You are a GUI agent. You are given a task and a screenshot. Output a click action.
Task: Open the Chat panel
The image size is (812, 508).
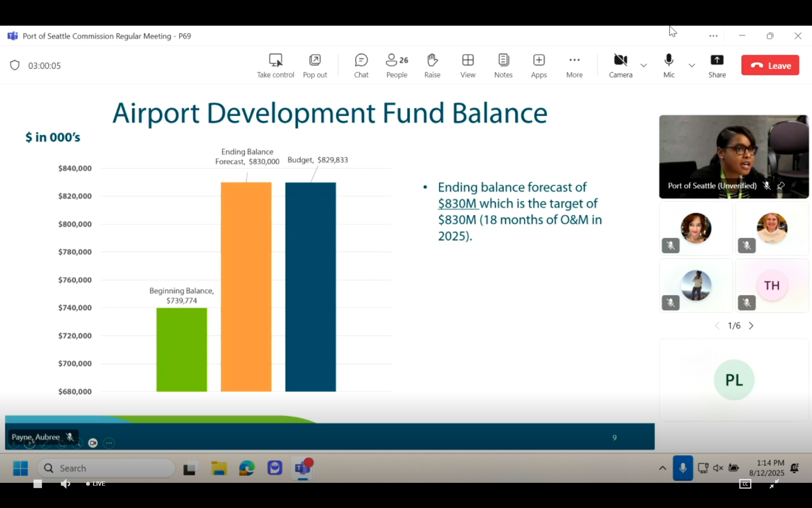click(361, 65)
